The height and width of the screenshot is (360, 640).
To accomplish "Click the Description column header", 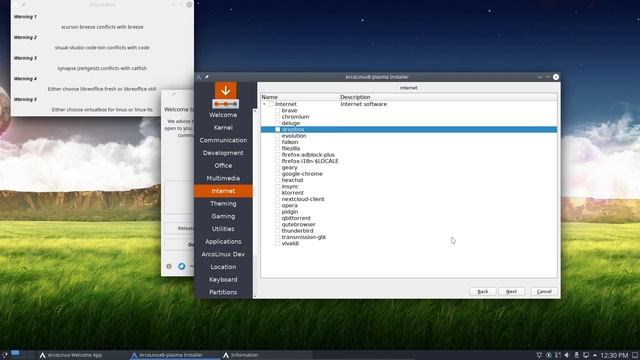I will pyautogui.click(x=448, y=97).
